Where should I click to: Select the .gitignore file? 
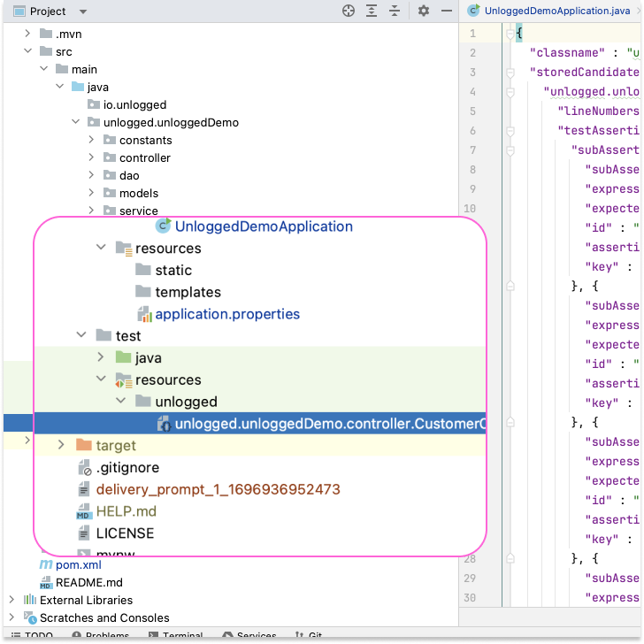(126, 467)
